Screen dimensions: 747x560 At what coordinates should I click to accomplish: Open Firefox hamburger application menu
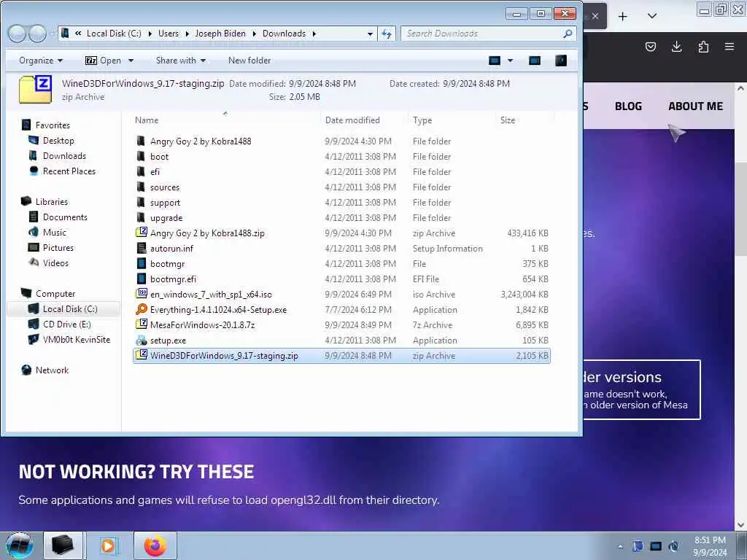[x=729, y=47]
